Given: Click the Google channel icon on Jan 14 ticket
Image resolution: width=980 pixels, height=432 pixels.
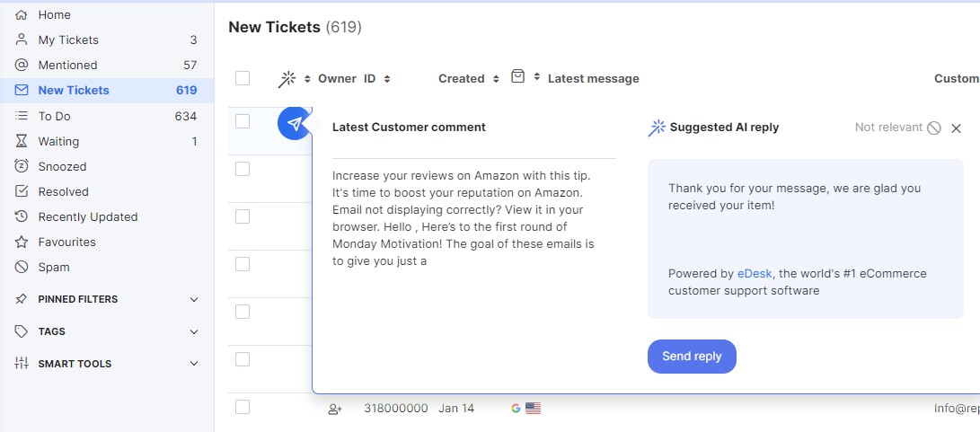Looking at the screenshot, I should (x=516, y=409).
